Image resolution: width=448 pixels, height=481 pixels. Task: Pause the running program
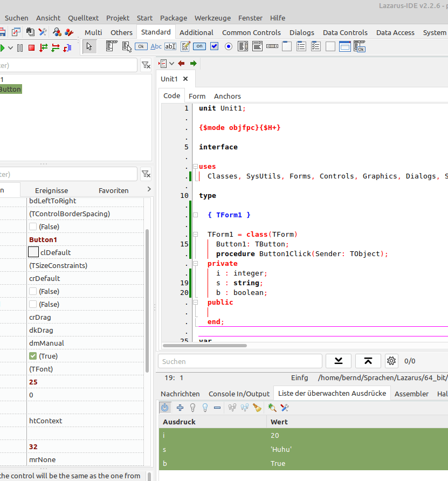pos(20,48)
